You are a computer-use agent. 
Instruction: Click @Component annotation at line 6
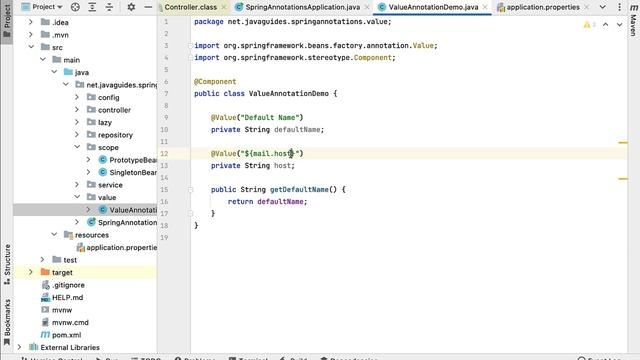[215, 82]
